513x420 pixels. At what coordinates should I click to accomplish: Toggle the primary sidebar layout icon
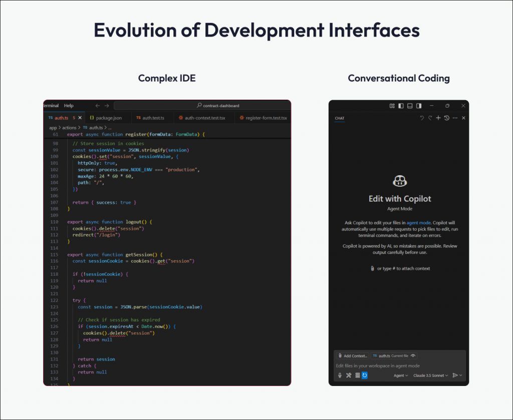(401, 106)
